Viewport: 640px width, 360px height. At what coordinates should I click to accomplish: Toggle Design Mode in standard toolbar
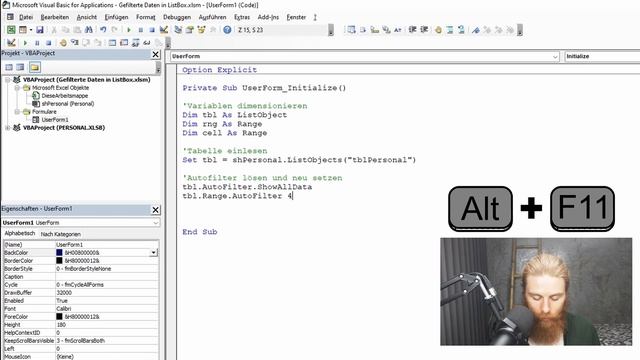point(164,30)
